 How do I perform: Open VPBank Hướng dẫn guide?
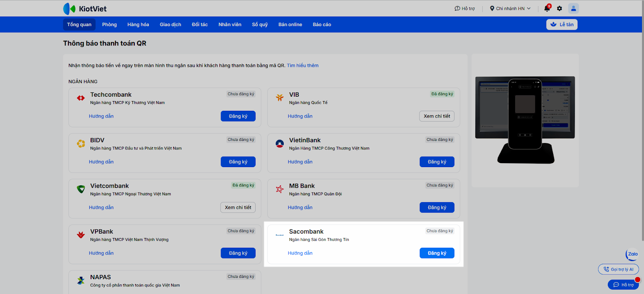pyautogui.click(x=101, y=253)
